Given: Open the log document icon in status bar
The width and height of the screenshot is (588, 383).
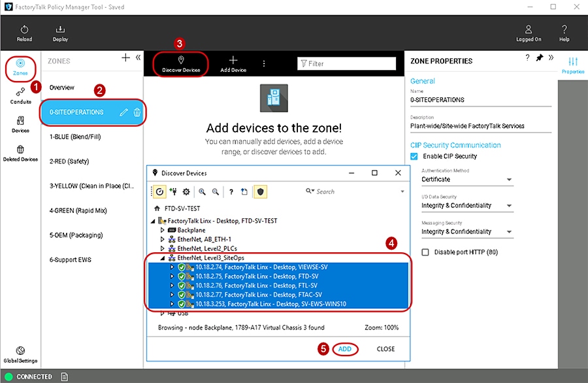Looking at the screenshot, I should tap(64, 376).
